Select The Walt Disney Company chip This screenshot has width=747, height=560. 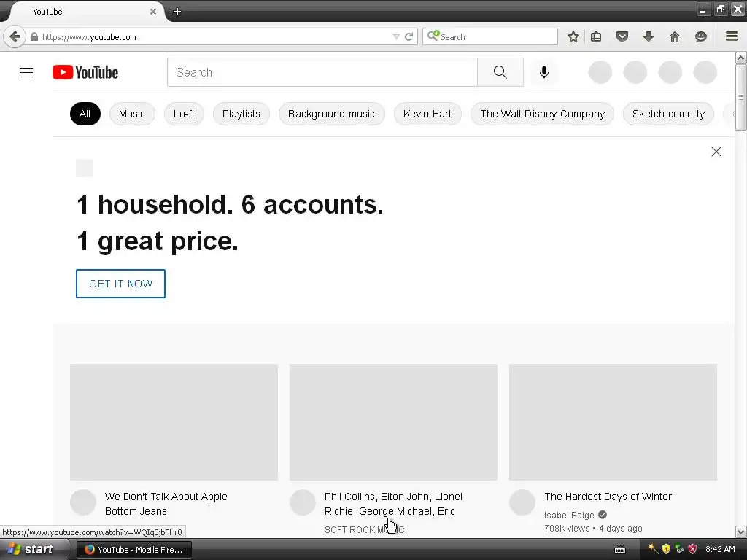pyautogui.click(x=542, y=114)
